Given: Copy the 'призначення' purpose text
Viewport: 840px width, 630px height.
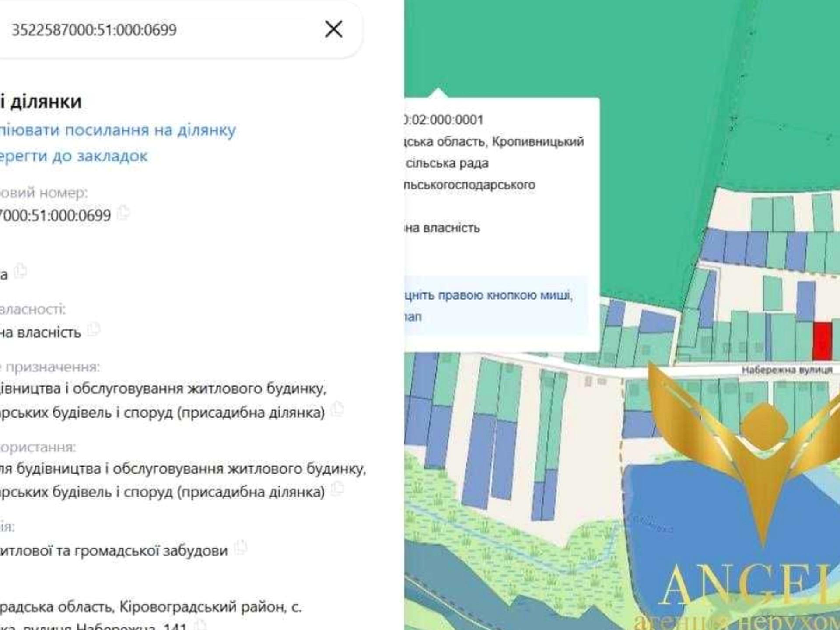Looking at the screenshot, I should tap(337, 409).
